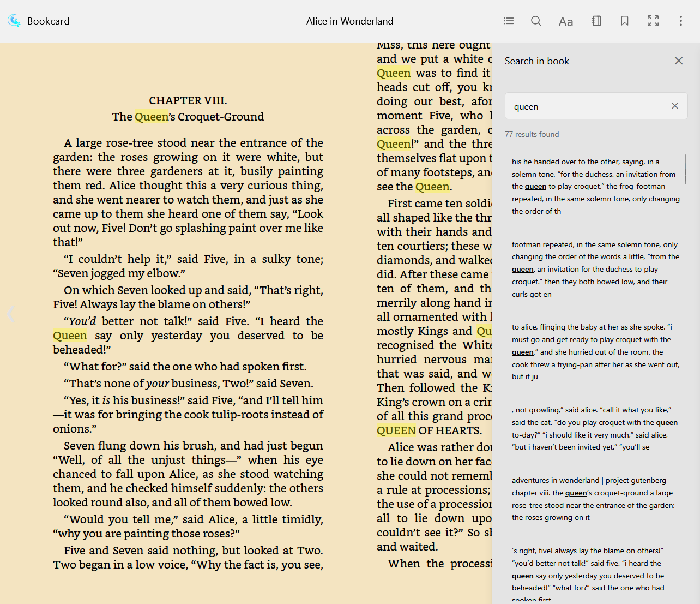Open the table of contents list icon

tap(509, 21)
